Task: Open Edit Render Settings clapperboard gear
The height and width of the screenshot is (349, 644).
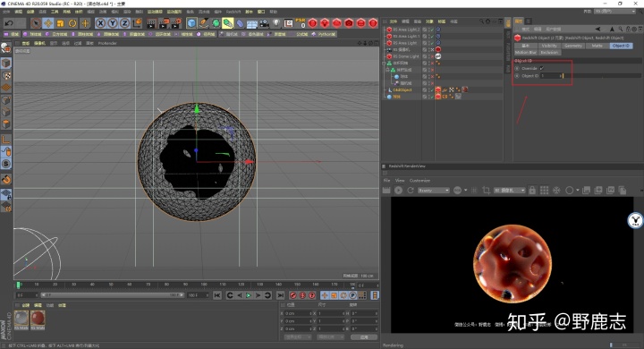Action: coord(176,23)
